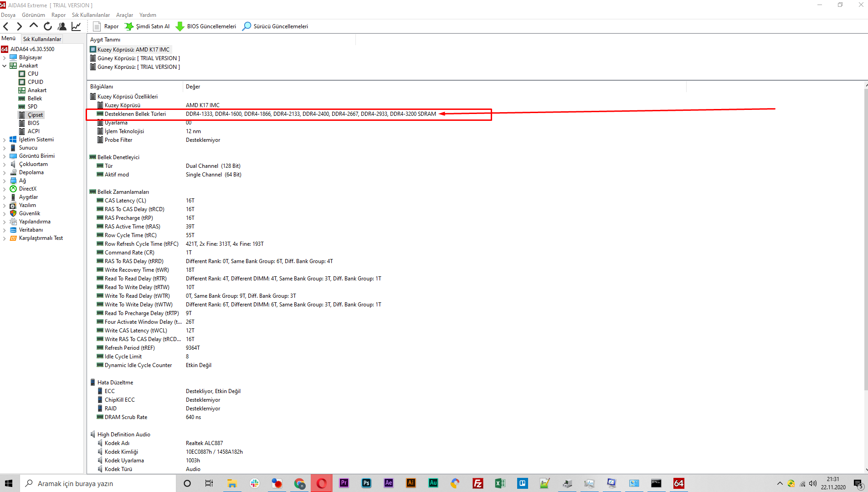Collapse the Anakart tree node
This screenshot has width=868, height=492.
(x=5, y=66)
